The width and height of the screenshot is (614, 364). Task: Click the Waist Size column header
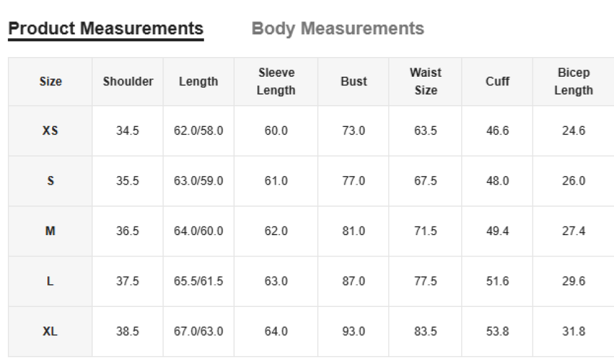point(426,82)
